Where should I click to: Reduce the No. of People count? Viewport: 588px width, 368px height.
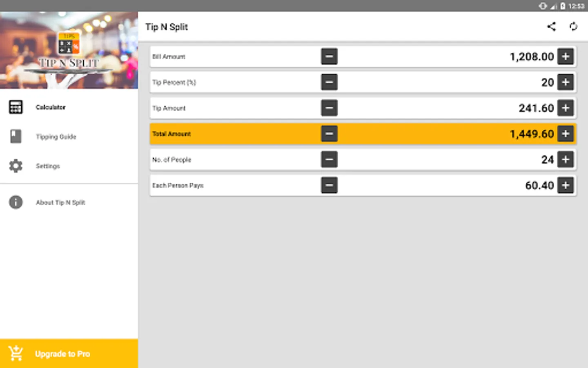329,159
